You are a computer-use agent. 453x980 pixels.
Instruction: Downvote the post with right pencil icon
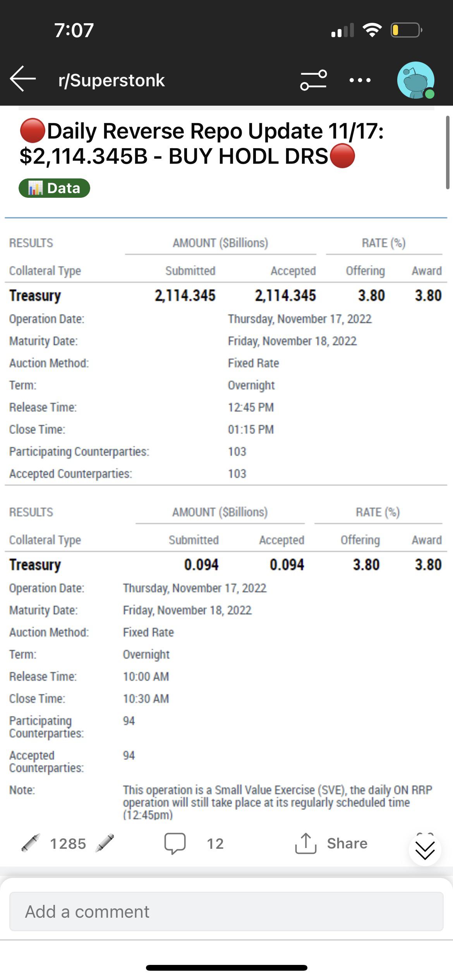tap(105, 843)
